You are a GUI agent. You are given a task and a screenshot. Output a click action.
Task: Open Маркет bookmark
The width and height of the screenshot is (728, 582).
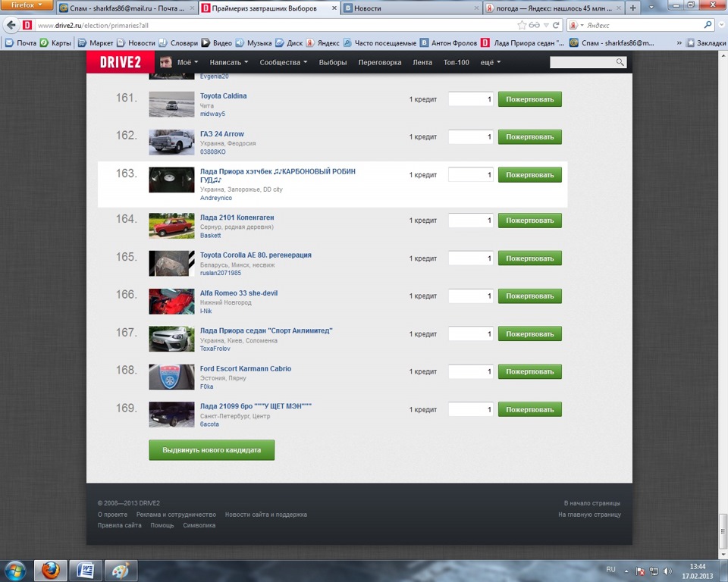pos(96,42)
